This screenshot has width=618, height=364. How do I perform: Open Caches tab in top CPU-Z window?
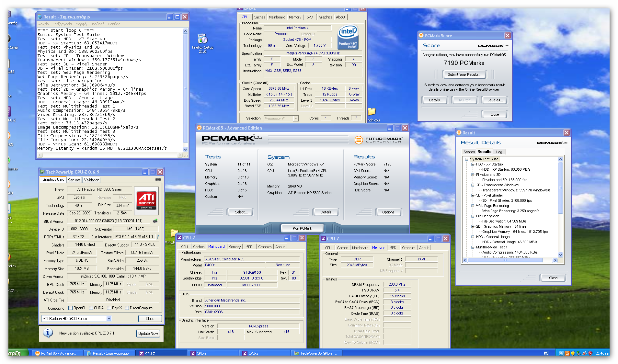point(259,17)
